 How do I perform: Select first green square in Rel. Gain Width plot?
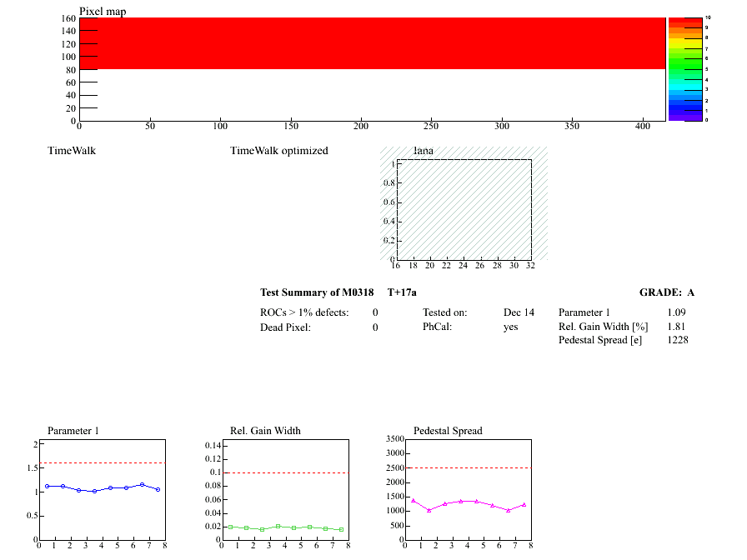coord(231,527)
